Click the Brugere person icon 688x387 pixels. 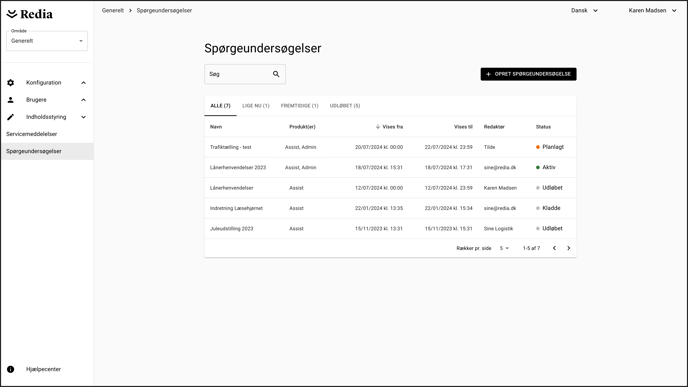coord(11,100)
